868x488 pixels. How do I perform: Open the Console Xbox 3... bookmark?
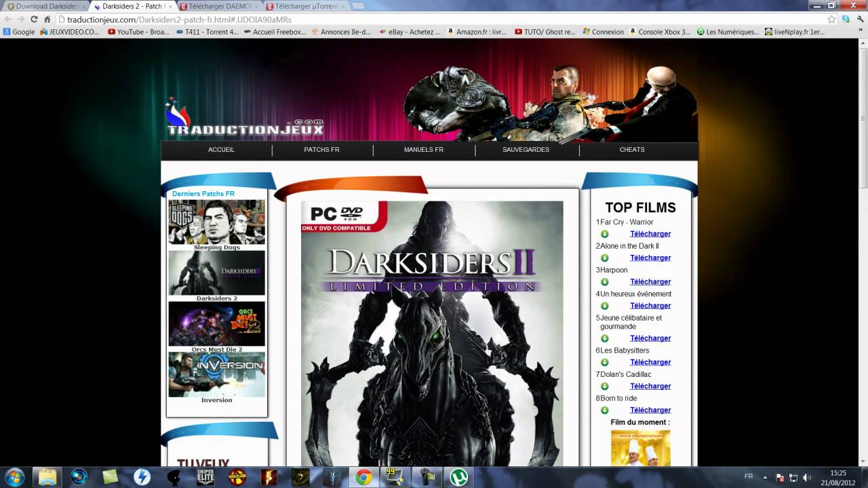(x=660, y=32)
